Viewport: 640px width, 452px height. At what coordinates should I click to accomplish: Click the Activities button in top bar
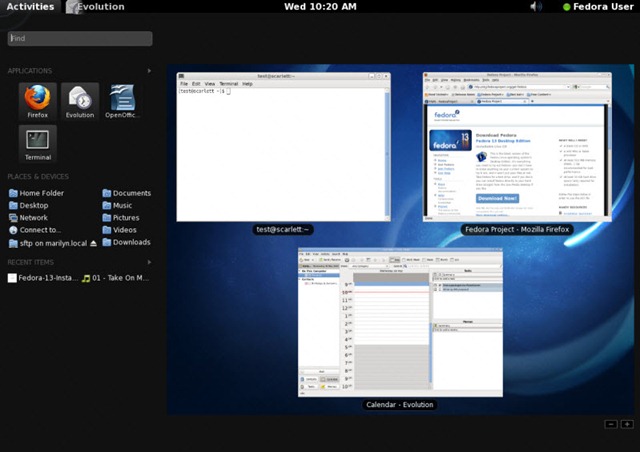[30, 7]
